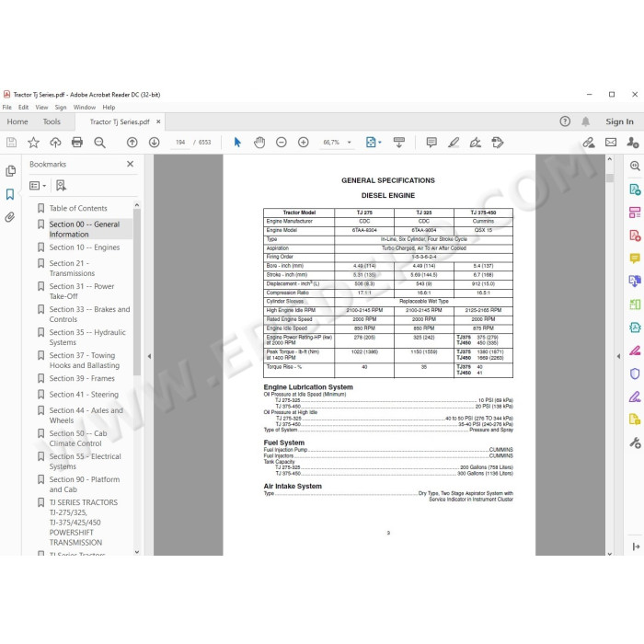The width and height of the screenshot is (644, 644).
Task: Open the Fit page options
Action: 374,143
